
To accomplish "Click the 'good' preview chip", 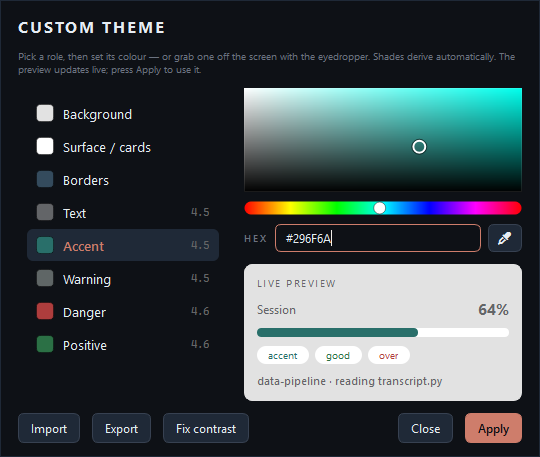I will coord(338,355).
